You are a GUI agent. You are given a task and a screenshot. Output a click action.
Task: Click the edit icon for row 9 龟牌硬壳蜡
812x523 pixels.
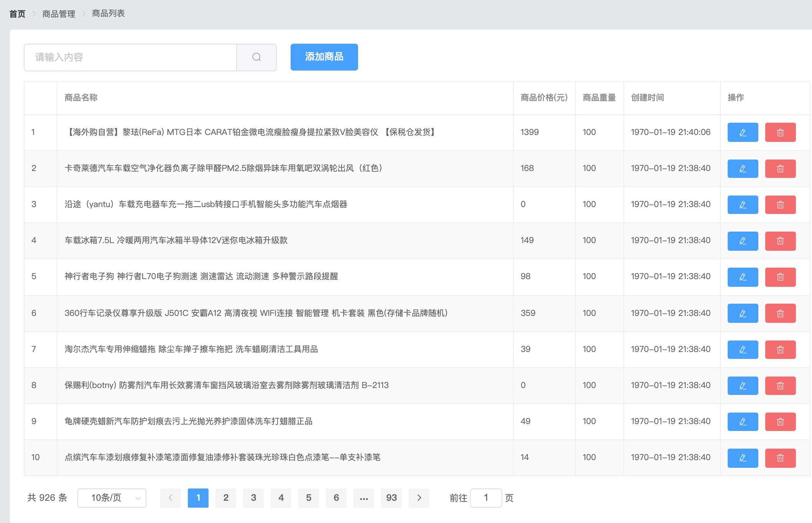(x=743, y=421)
